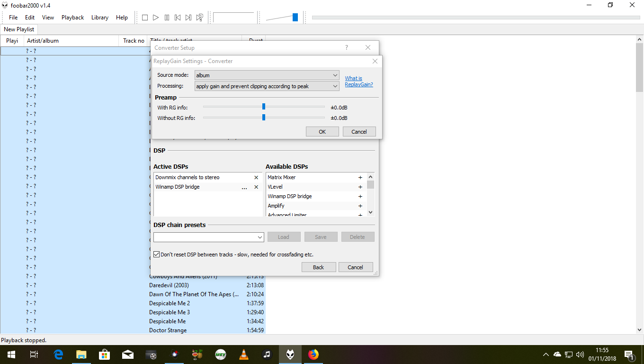This screenshot has height=364, width=644.
Task: Open the Windows Start menu
Action: [x=11, y=354]
